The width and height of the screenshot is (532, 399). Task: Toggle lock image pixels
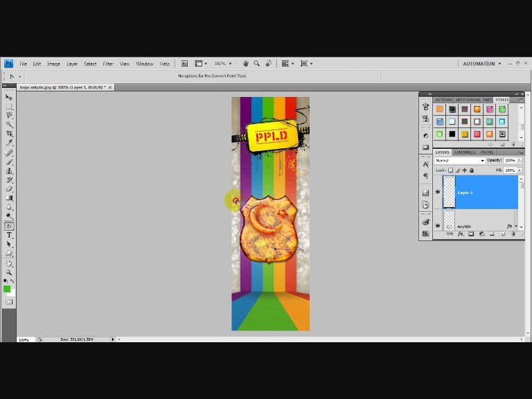(x=458, y=170)
